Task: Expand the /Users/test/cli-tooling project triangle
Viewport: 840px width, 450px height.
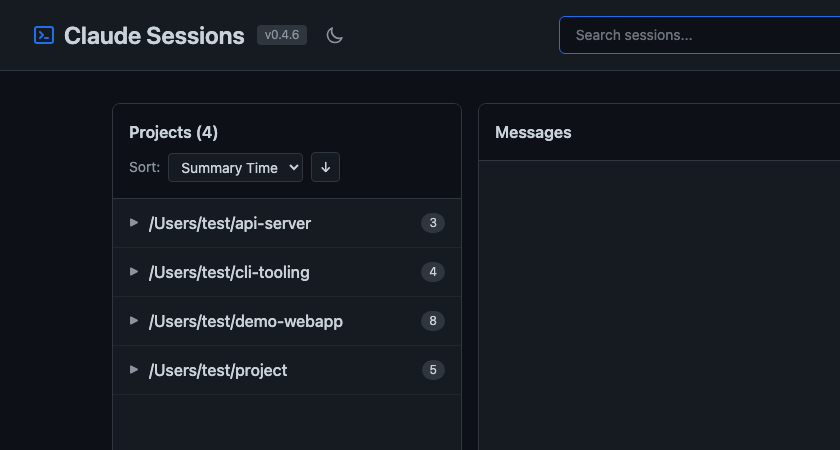Action: 134,272
